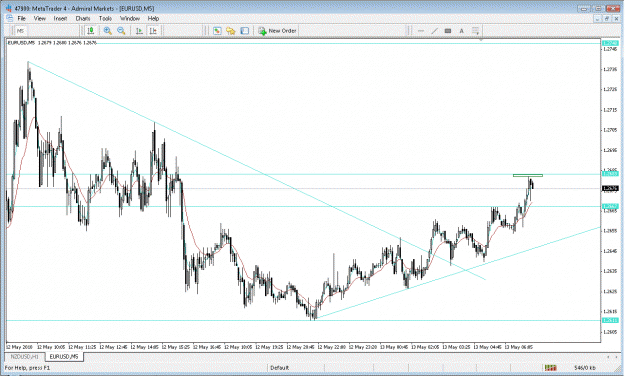The height and width of the screenshot is (376, 625).
Task: Click the 1.2635 price scale value
Action: pyautogui.click(x=610, y=271)
